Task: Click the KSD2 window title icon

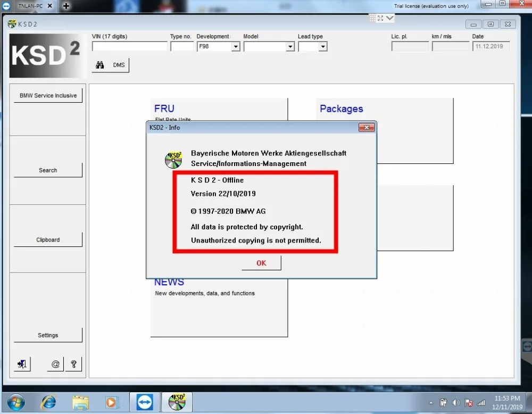Action: [12, 24]
